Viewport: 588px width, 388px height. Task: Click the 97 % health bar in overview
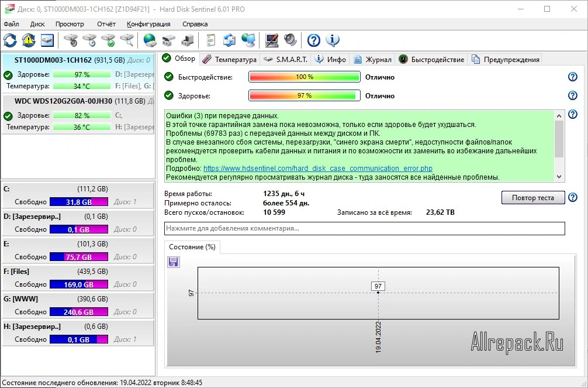tap(305, 95)
